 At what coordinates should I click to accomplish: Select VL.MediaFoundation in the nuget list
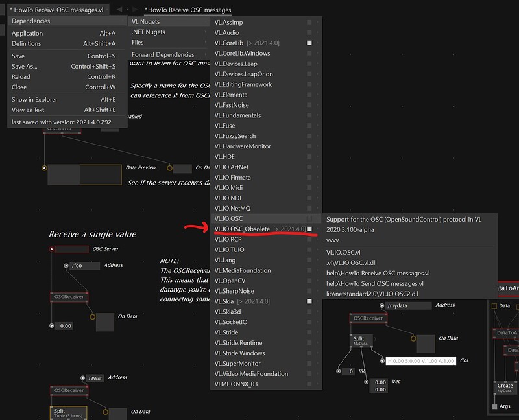(x=266, y=270)
